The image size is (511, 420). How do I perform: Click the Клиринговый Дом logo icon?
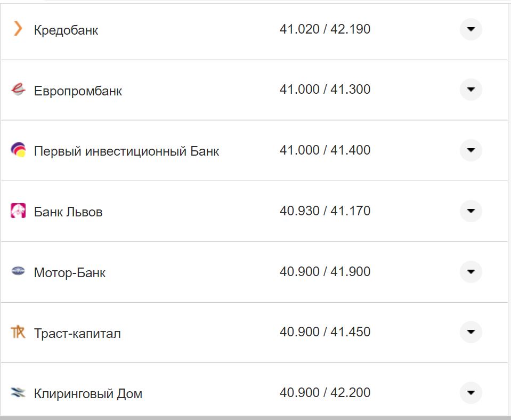(x=17, y=393)
